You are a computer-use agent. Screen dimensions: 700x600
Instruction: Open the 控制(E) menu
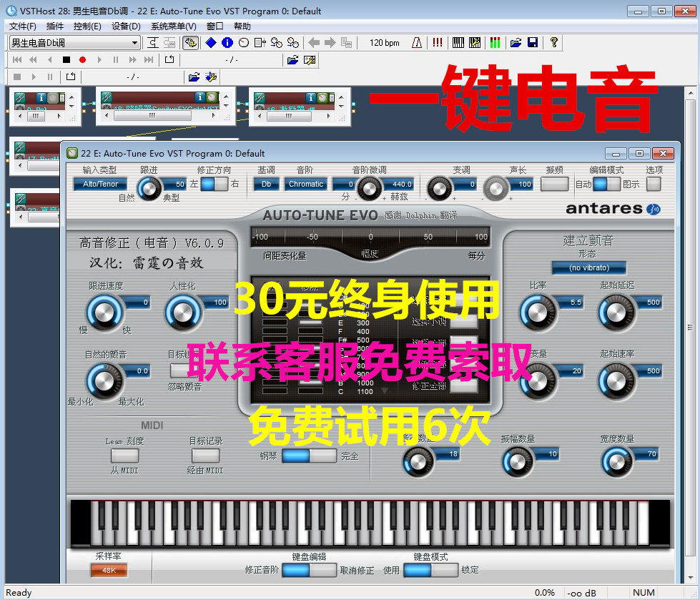(87, 26)
